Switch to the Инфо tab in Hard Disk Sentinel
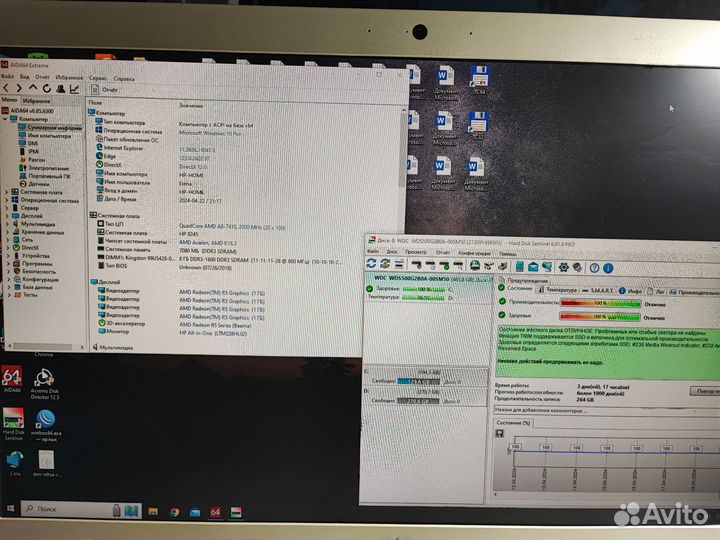 coord(630,291)
